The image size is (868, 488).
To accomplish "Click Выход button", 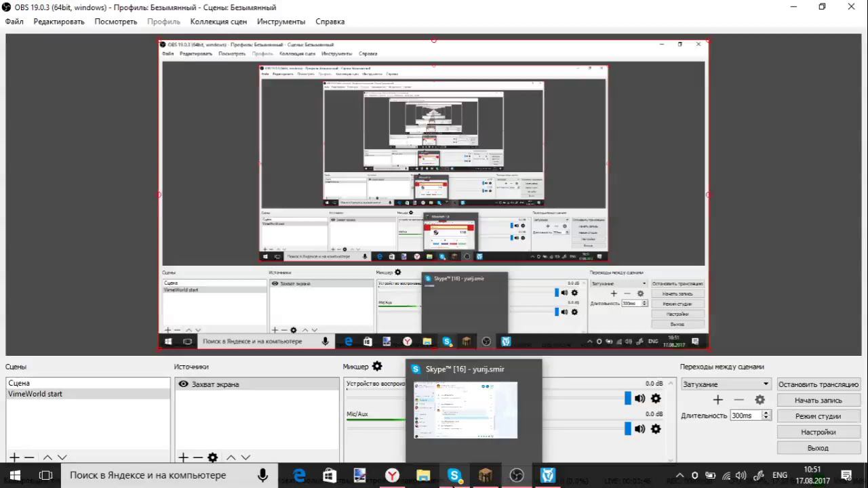I will 818,448.
